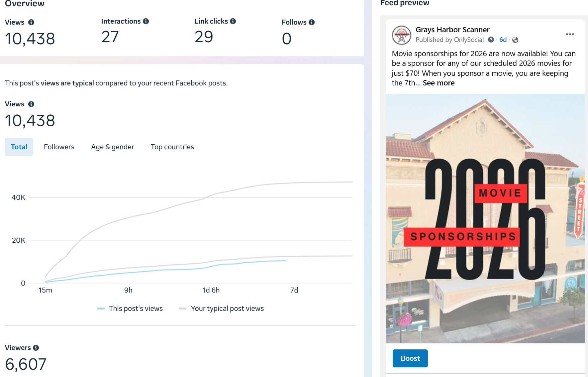Open the Grays Harbor Scanner page name
Screen dimensions: 588x377
click(452, 30)
